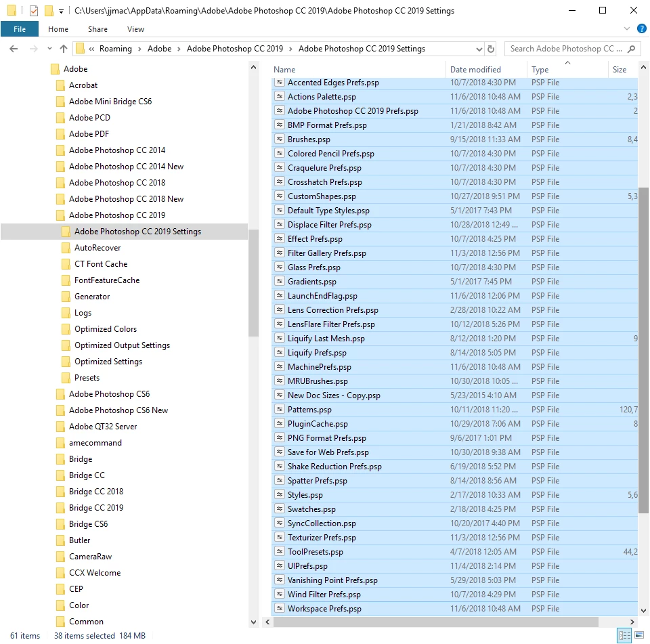
Task: Click Effect Prefs.psp file icon
Action: [x=280, y=238]
